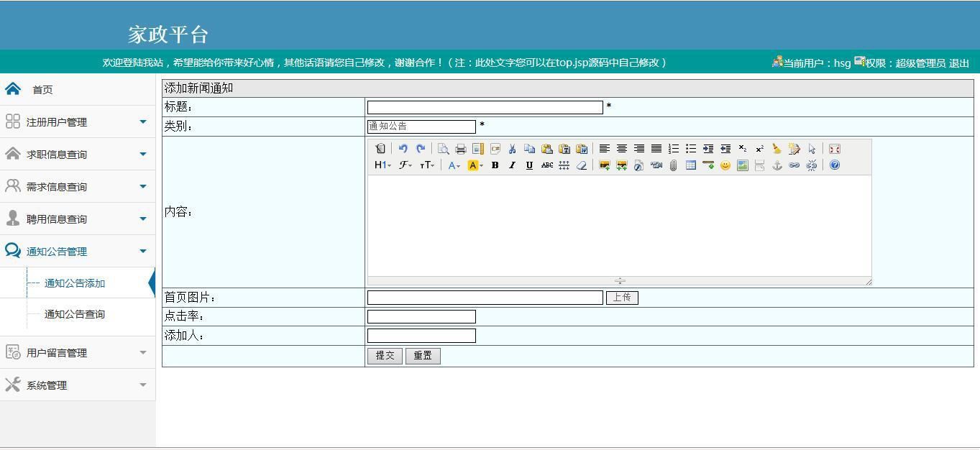Insert an image into the editor
Screen dimensions: 980x450
coord(605,165)
